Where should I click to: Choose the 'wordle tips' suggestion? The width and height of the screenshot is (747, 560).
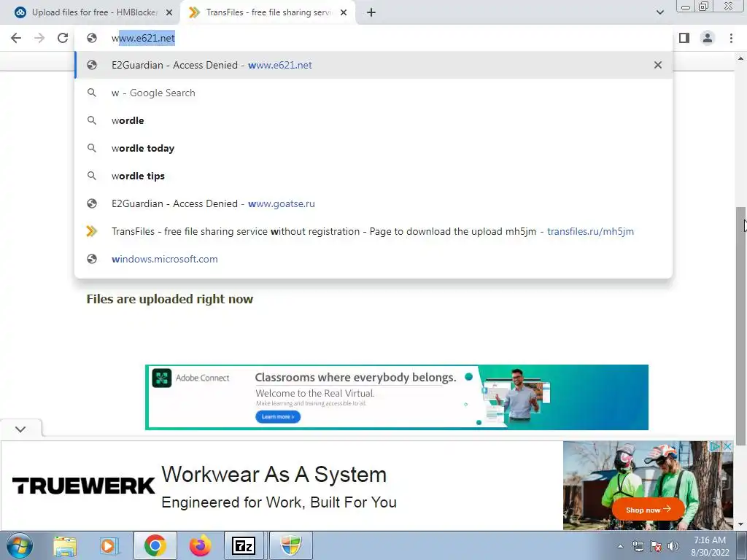(373, 176)
